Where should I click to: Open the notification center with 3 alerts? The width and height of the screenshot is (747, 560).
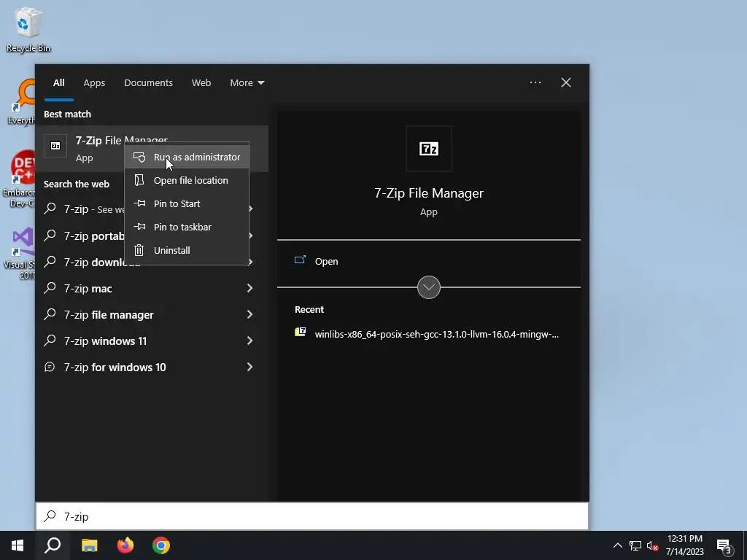[x=724, y=546]
